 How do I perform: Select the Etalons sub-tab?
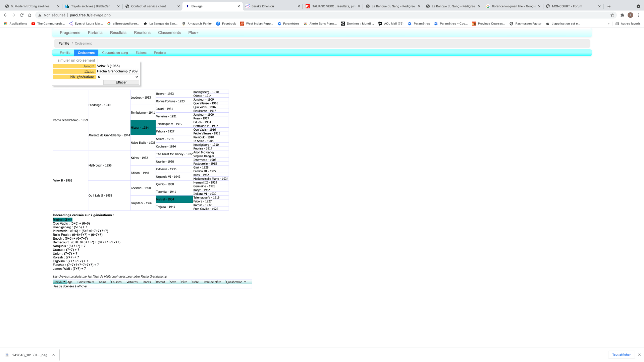point(141,53)
